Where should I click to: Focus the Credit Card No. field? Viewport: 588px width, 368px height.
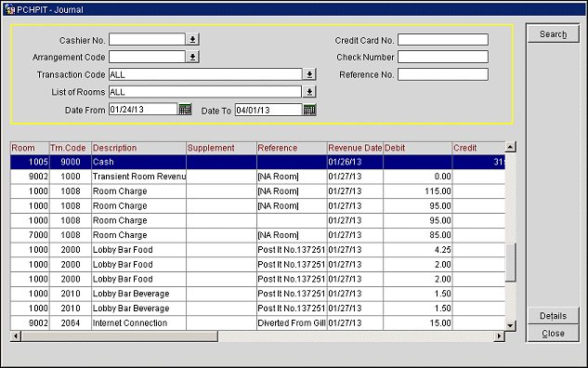coord(443,40)
